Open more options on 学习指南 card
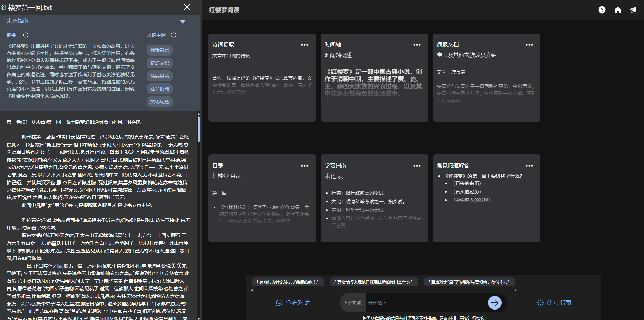 pos(417,166)
